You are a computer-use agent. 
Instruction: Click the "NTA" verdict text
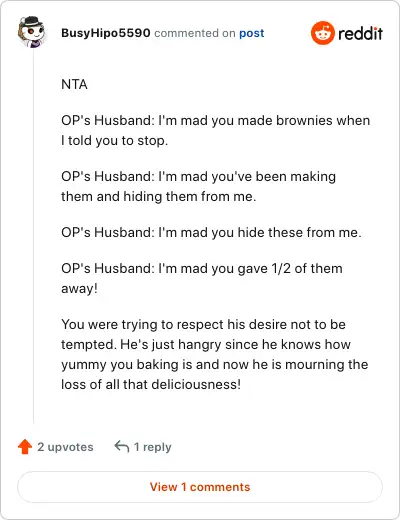[74, 84]
